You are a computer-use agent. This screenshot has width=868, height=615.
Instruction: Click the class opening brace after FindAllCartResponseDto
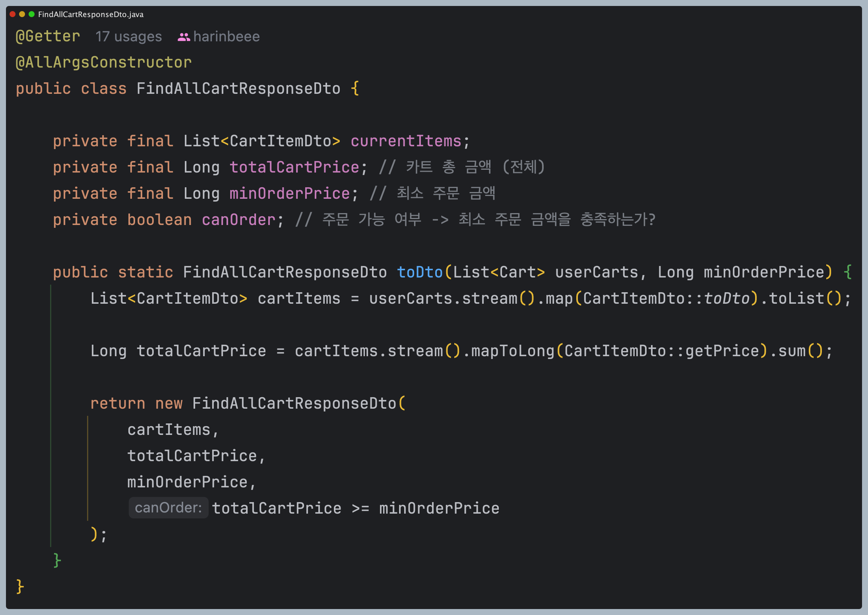355,88
